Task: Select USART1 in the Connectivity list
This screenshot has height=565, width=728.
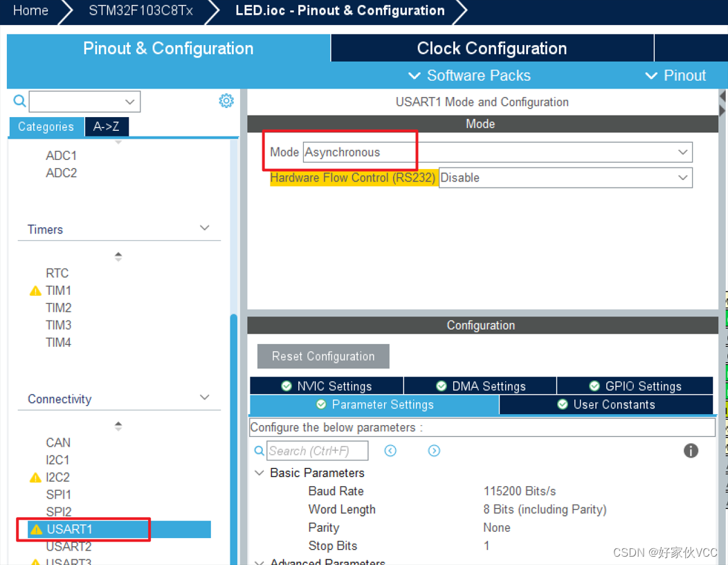Action: 119,529
